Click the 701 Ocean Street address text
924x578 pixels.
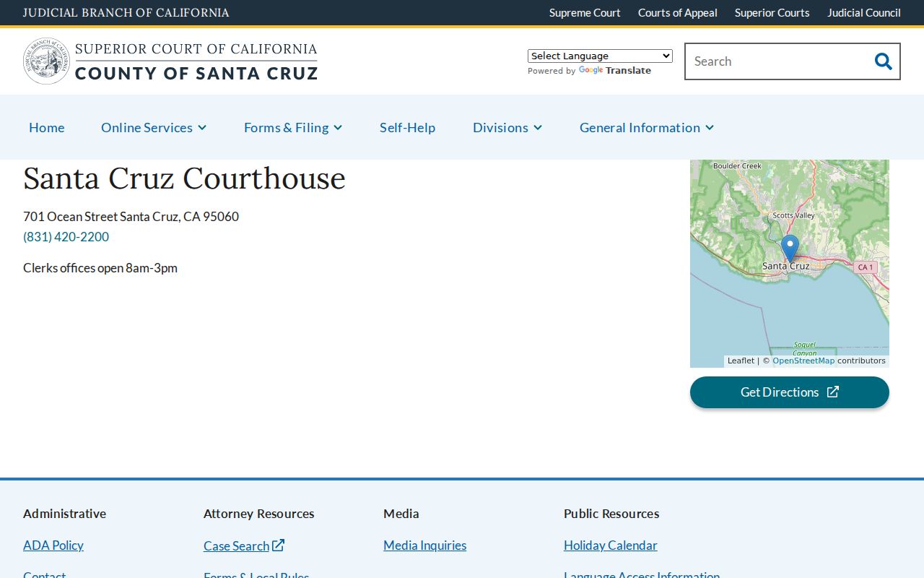[131, 217]
